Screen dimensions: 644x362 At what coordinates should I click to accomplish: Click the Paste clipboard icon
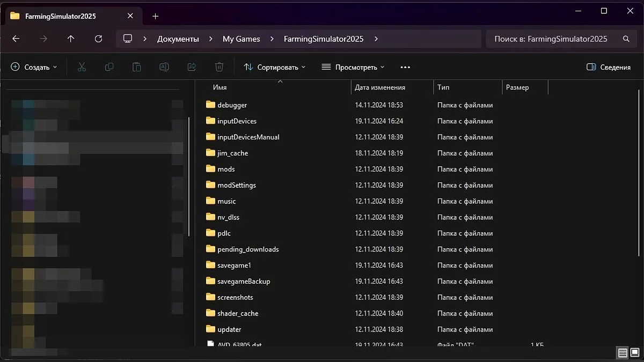136,67
